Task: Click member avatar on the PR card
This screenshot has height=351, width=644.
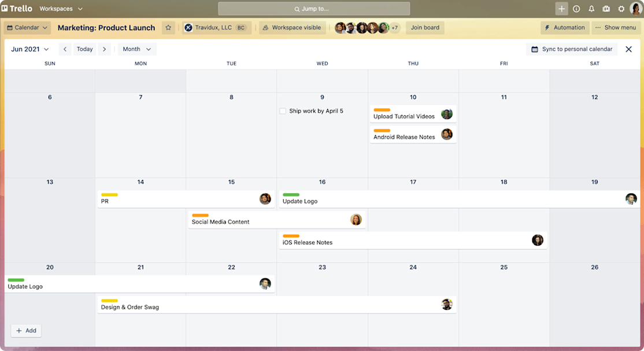Action: tap(265, 199)
